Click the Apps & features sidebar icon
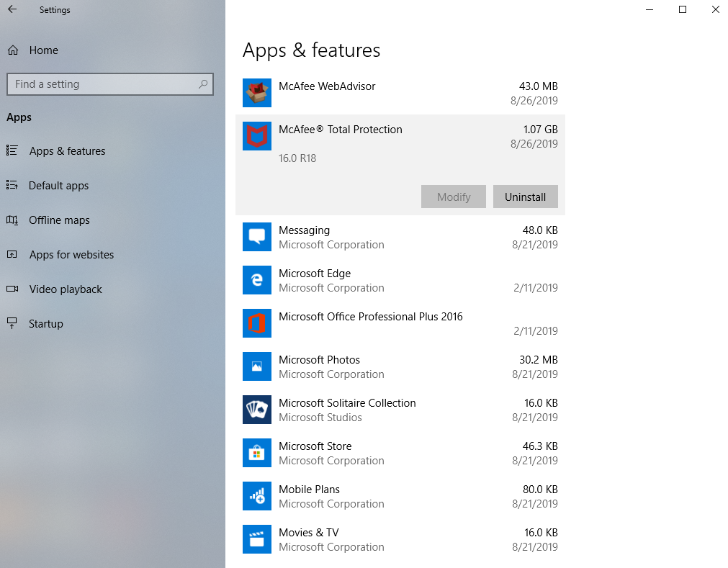 click(x=12, y=150)
